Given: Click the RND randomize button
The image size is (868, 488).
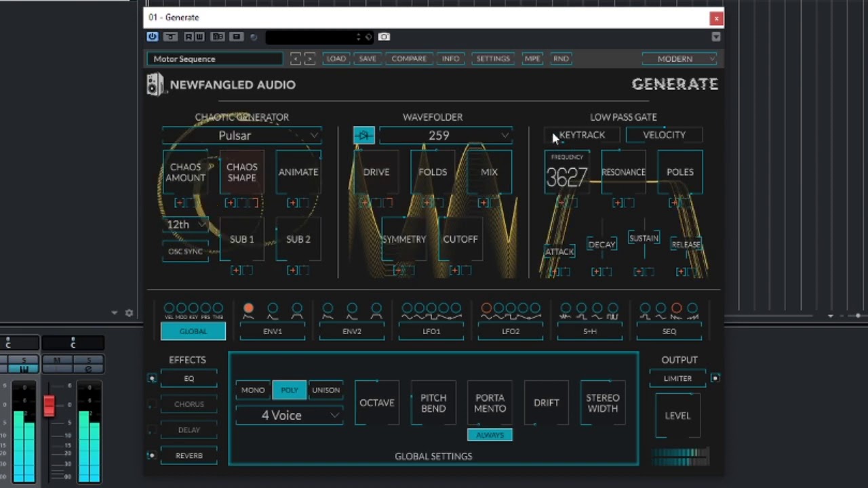Looking at the screenshot, I should pos(561,59).
